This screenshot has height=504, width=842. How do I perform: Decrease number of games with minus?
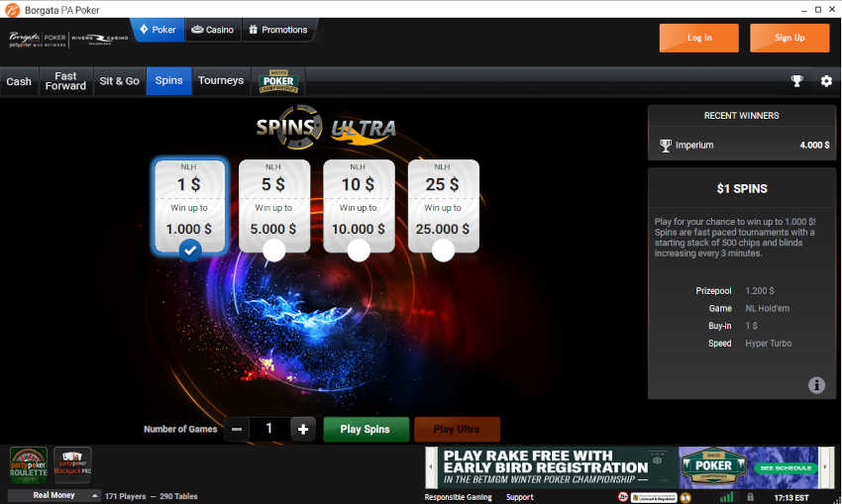(237, 429)
